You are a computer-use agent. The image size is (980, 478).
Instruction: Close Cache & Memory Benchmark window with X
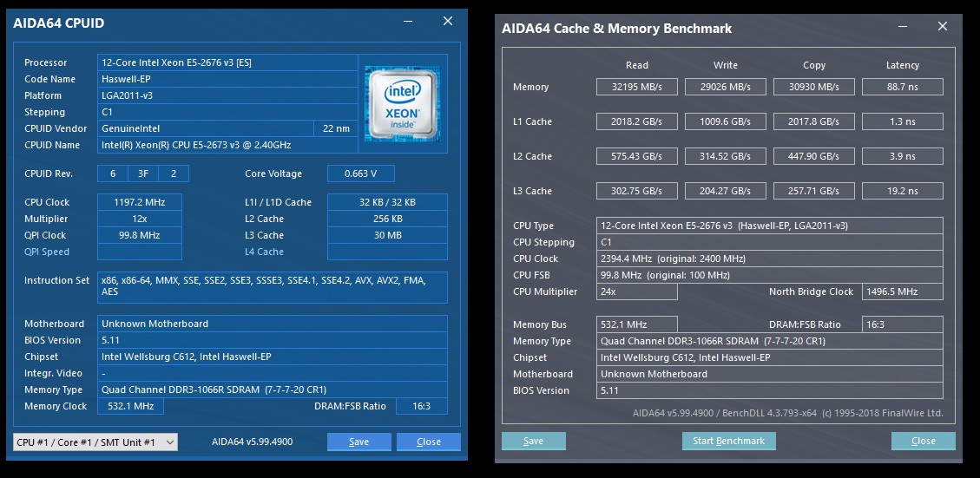pyautogui.click(x=943, y=27)
